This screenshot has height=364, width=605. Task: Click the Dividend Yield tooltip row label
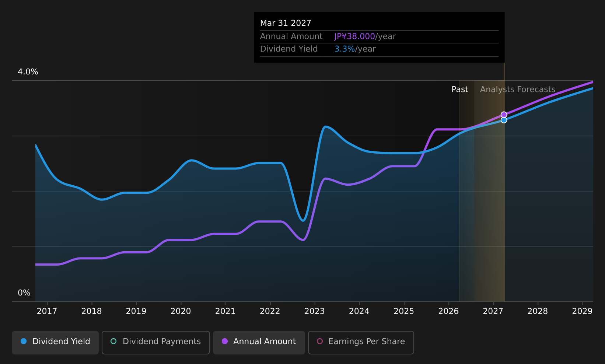(289, 49)
